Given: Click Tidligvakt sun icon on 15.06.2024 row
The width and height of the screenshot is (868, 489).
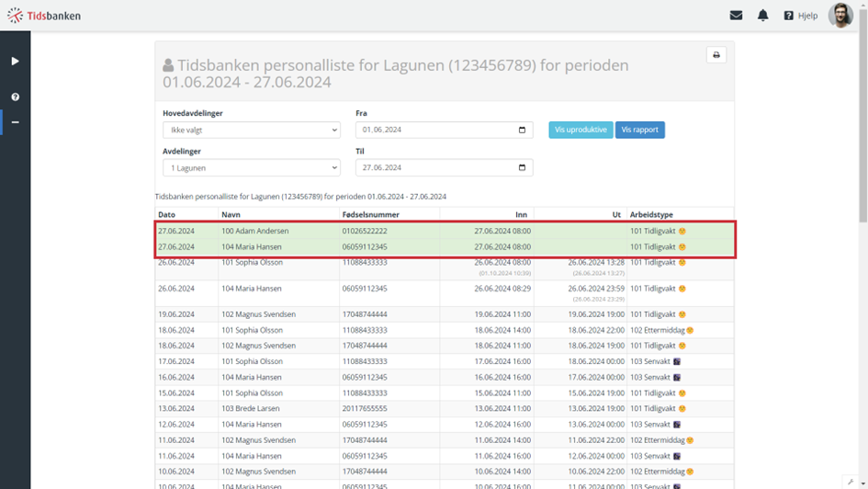Looking at the screenshot, I should point(682,393).
